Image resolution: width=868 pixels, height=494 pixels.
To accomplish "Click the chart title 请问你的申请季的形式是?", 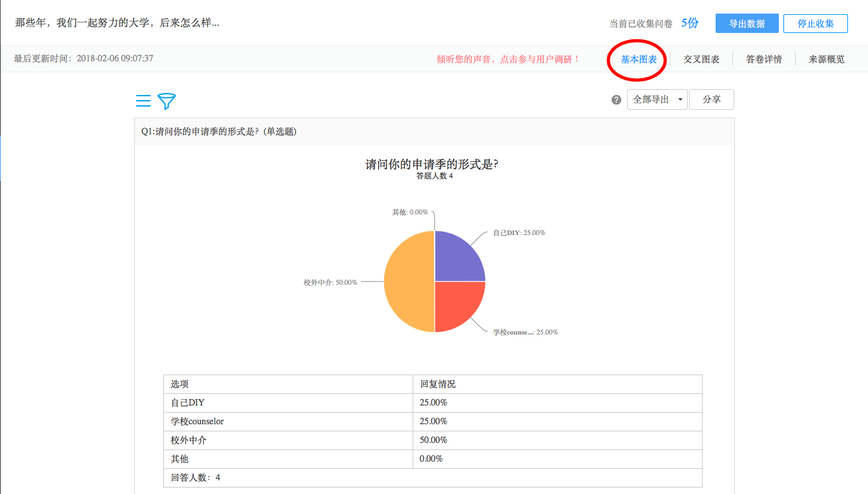I will tap(432, 164).
